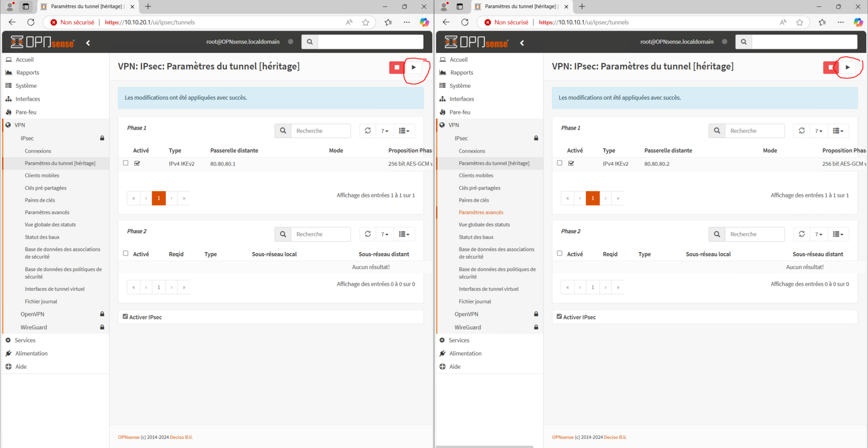The height and width of the screenshot is (448, 868).
Task: Open Phase 2 column selector in right window
Action: [838, 234]
